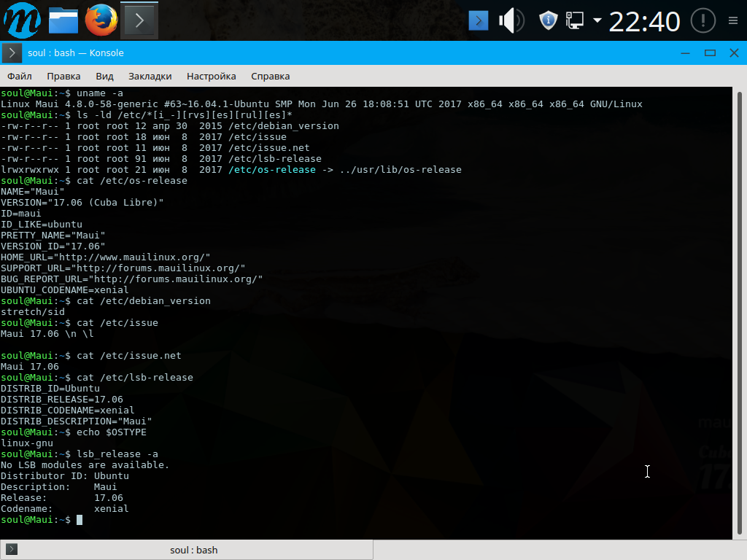The image size is (747, 560).
Task: Click the DISTRIB_DESCRIPTION="Maui" line
Action: click(x=76, y=421)
